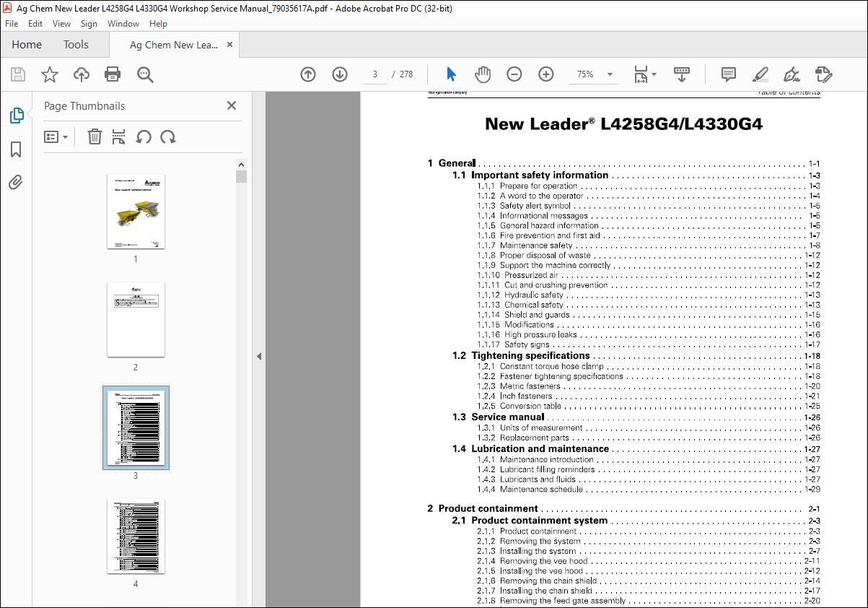Click '1.1.12 Hydraulic safety' line
This screenshot has width=868, height=608.
tap(520, 295)
